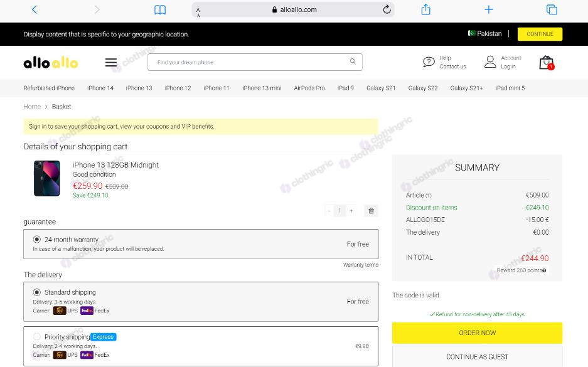Image resolution: width=588 pixels, height=367 pixels.
Task: Click Reward points info icon
Action: (544, 270)
